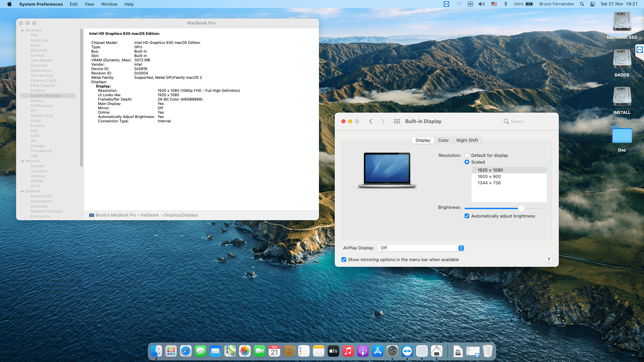Collapse the Hardware section in System Information
Viewport: 644px width, 362px height.
[22, 30]
